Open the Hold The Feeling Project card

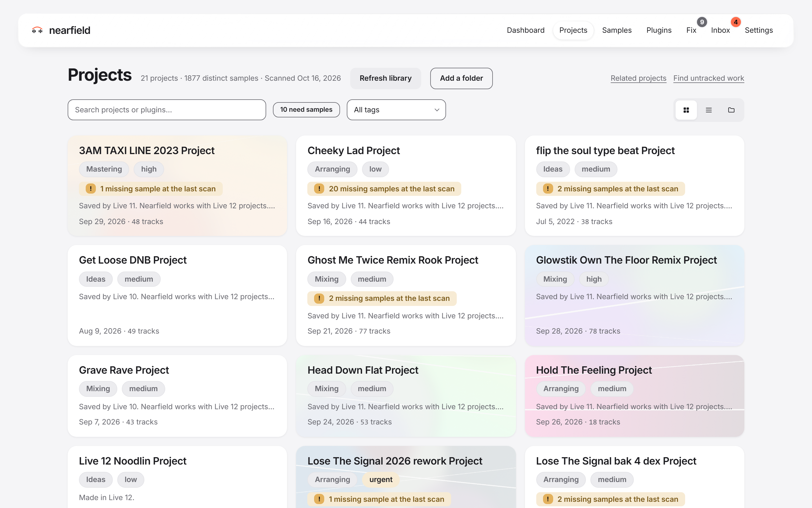(x=634, y=396)
